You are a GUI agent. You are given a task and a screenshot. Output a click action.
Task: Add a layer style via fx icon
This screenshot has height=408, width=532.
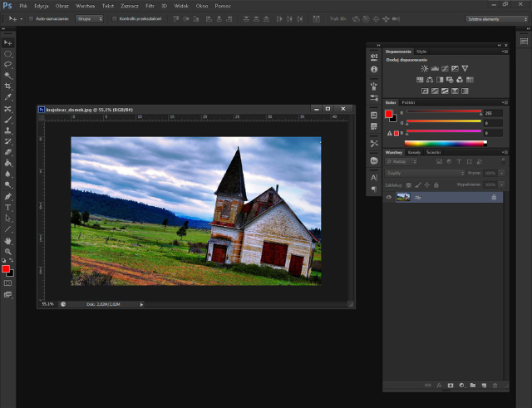click(439, 386)
